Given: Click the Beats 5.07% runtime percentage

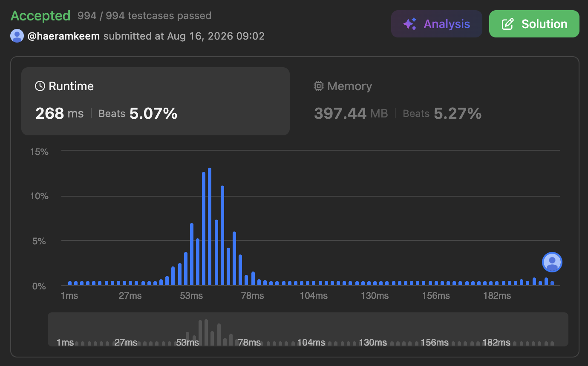Looking at the screenshot, I should tap(138, 114).
